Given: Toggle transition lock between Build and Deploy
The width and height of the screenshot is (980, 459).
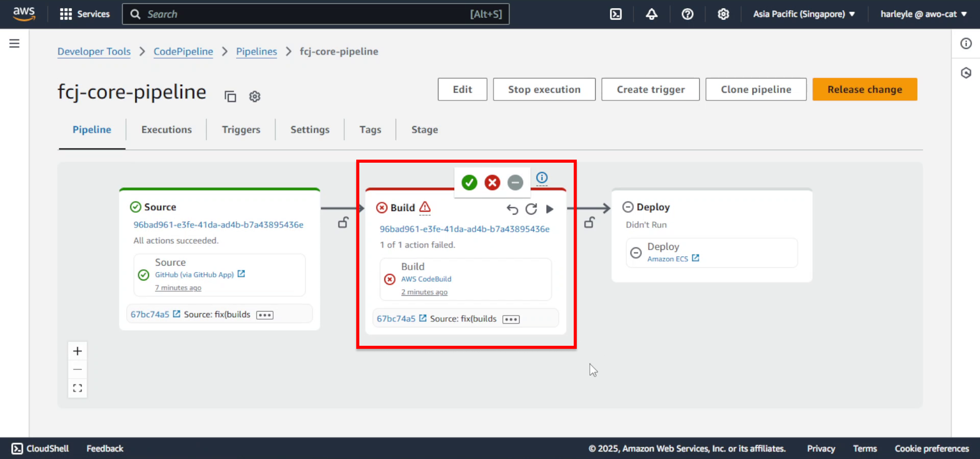Looking at the screenshot, I should click(x=590, y=222).
